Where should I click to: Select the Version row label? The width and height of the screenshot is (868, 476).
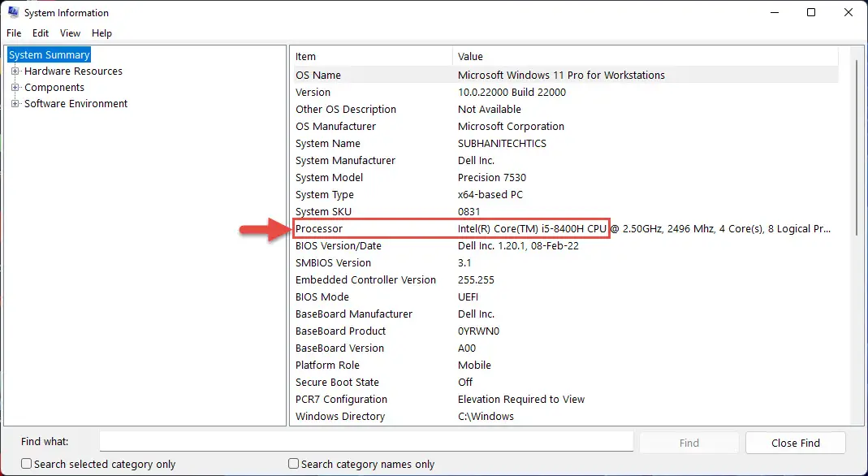(x=313, y=92)
